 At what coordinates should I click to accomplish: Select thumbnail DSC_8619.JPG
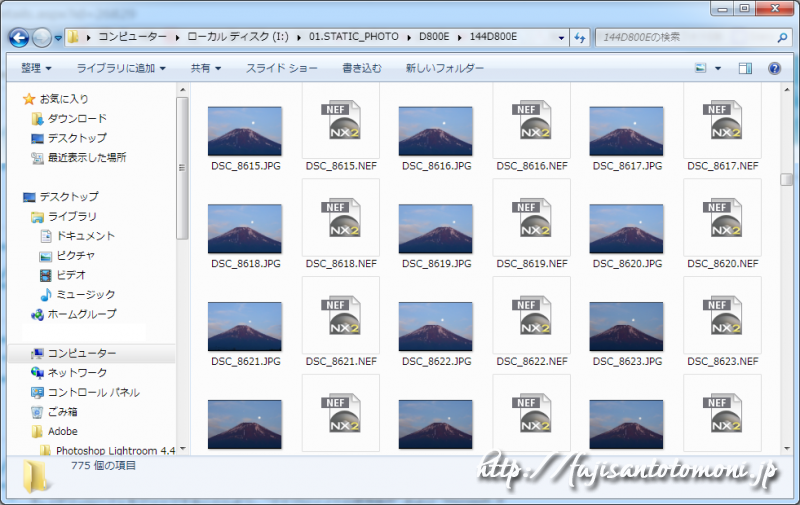436,229
